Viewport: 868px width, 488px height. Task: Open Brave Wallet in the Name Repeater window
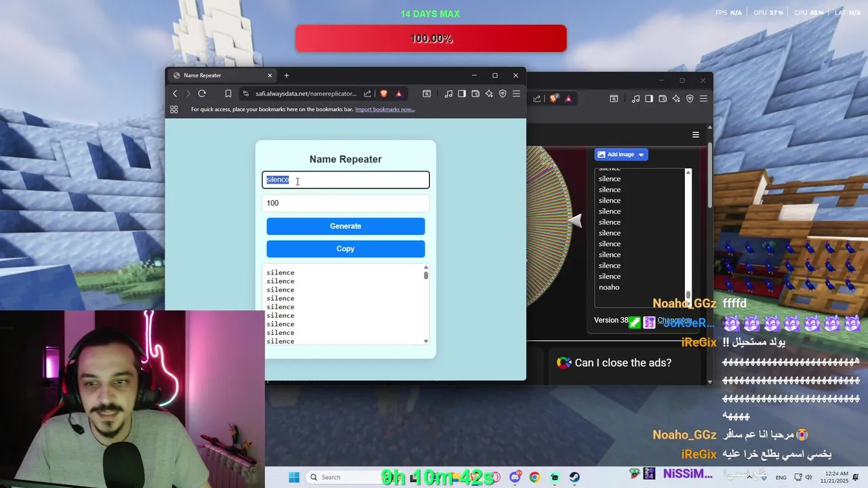point(475,94)
